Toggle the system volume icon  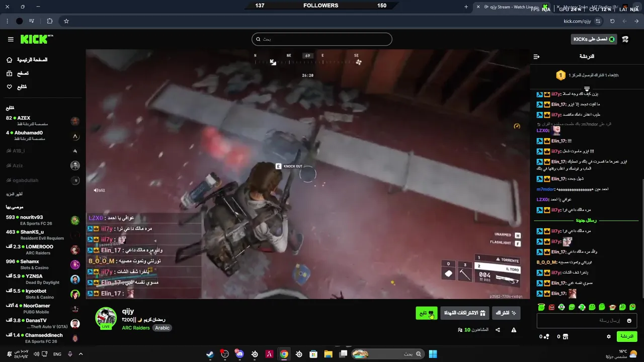[x=36, y=354]
